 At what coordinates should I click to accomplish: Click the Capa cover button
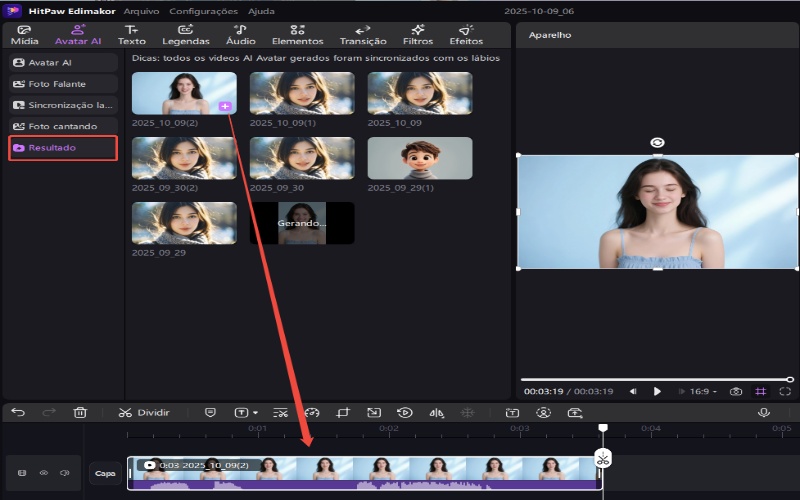click(104, 473)
